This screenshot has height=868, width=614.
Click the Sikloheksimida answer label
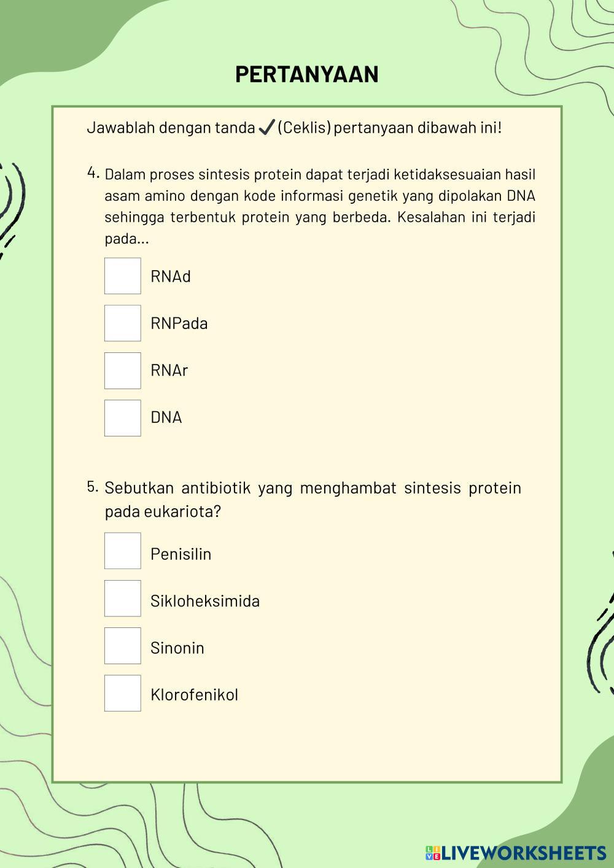(205, 600)
